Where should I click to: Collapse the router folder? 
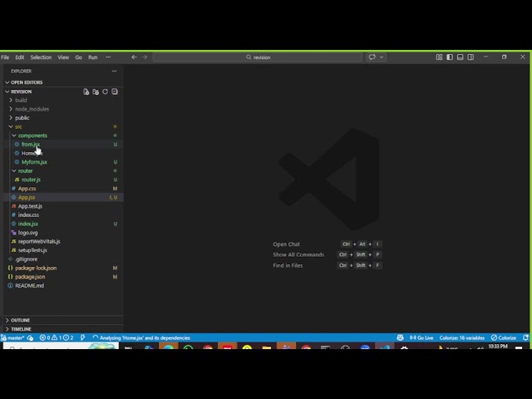point(63,170)
